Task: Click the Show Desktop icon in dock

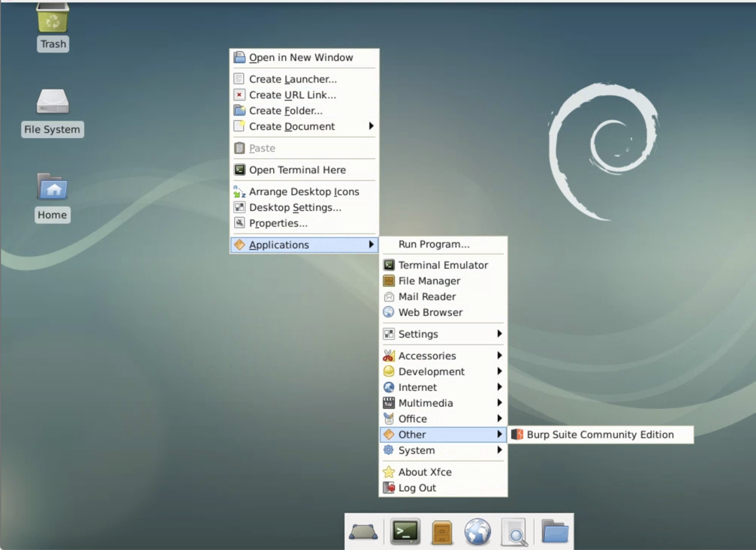Action: click(363, 532)
